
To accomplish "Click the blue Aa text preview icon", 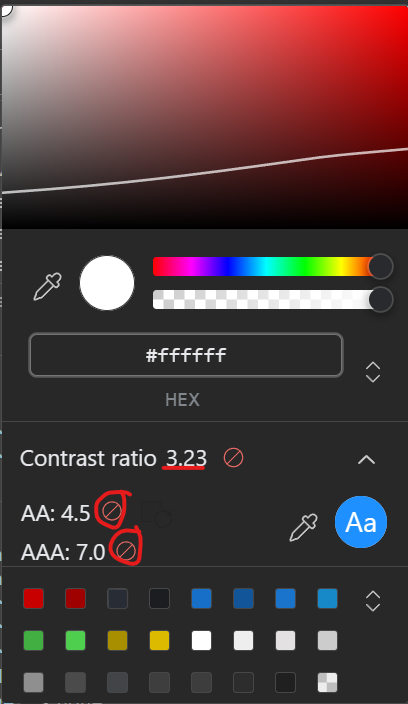I will pyautogui.click(x=361, y=522).
